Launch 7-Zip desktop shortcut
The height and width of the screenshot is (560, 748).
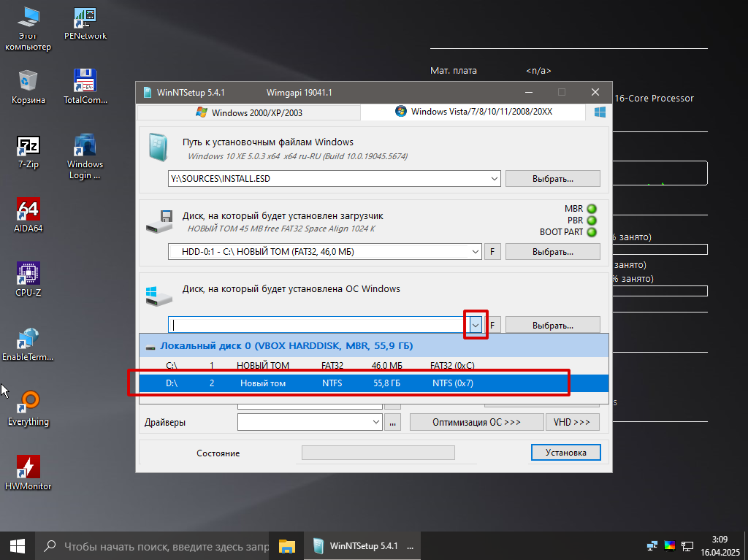coord(28,152)
